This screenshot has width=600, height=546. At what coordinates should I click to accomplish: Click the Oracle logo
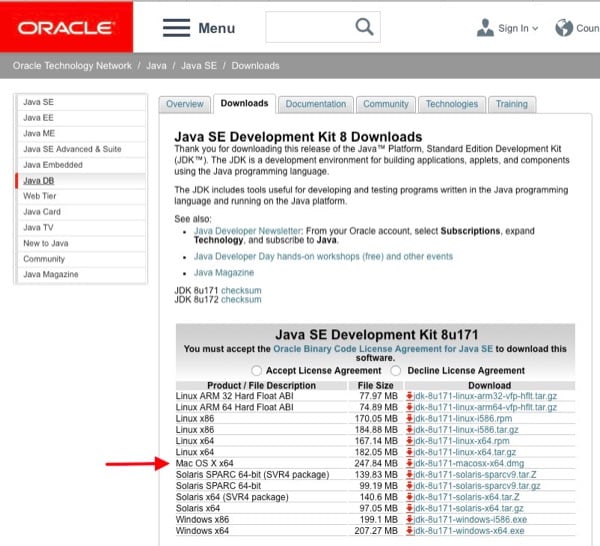[66, 28]
